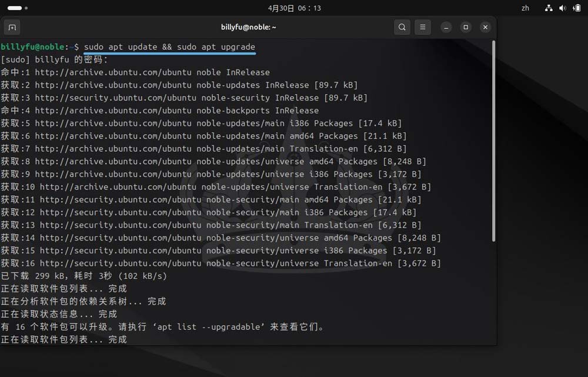
Task: Click the terminal search magnifier icon
Action: (x=402, y=27)
